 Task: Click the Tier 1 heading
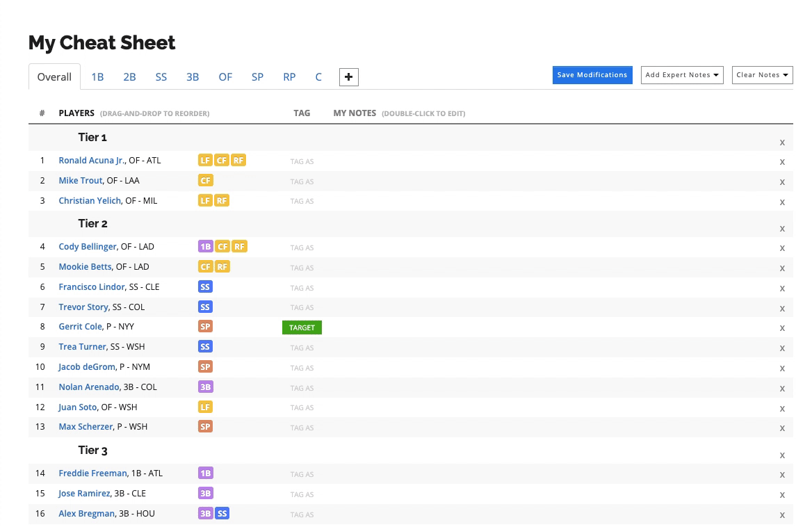coord(92,138)
